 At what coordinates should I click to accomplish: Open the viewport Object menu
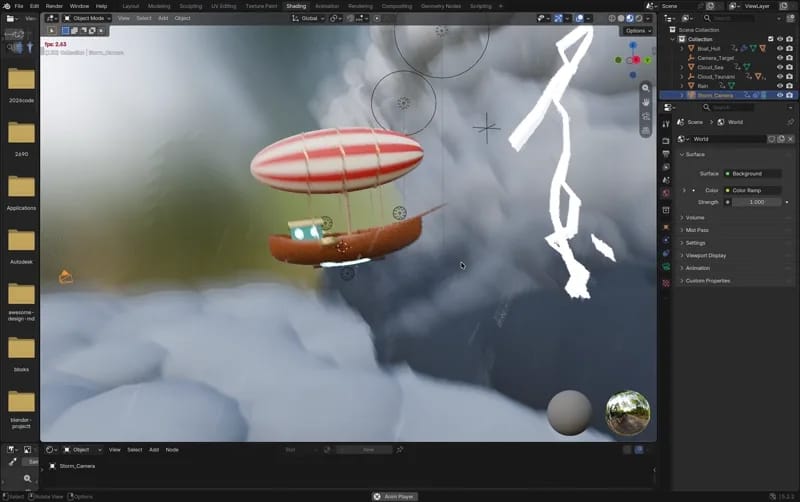click(x=182, y=18)
